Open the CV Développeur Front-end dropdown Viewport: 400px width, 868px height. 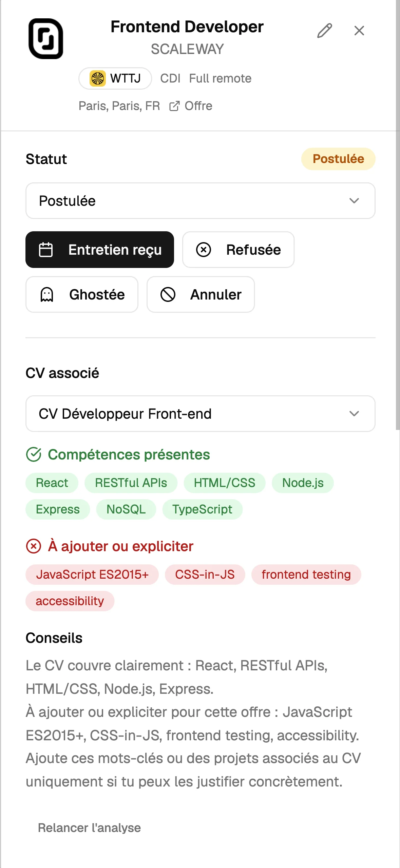click(x=200, y=414)
